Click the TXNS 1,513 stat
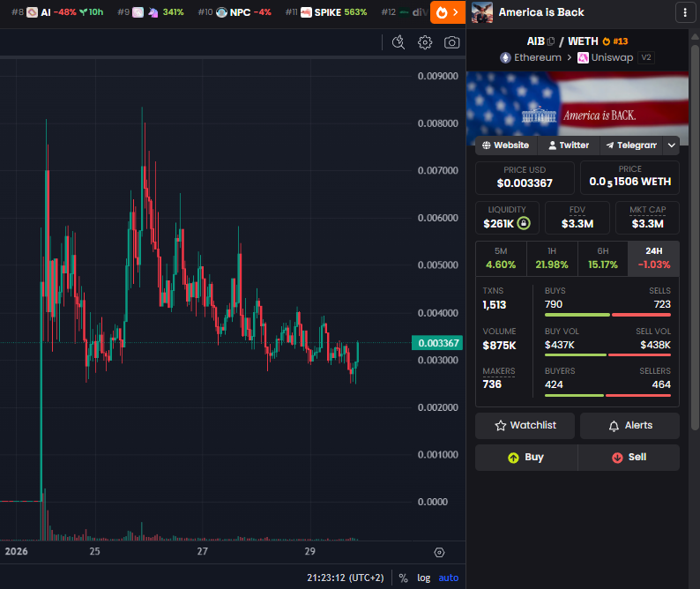This screenshot has height=589, width=700. click(495, 298)
